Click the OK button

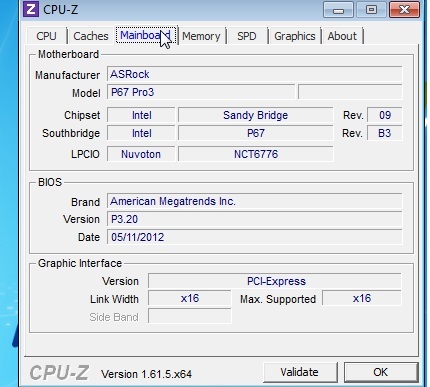(381, 372)
